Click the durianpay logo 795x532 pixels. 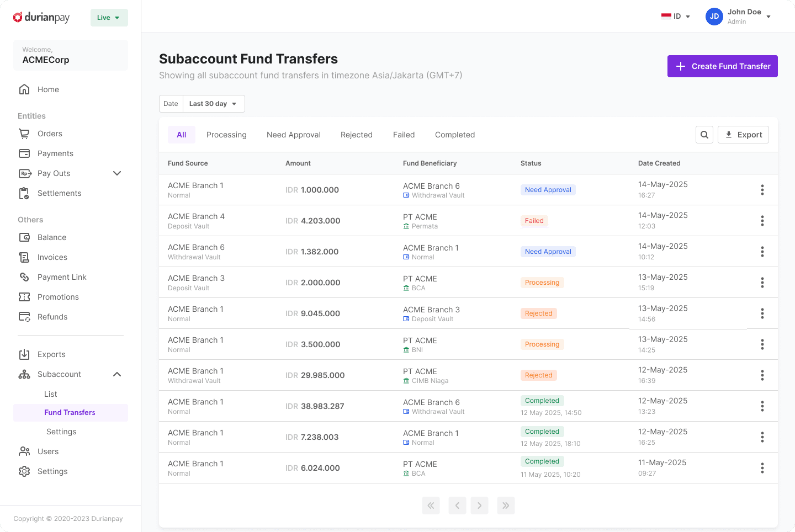tap(41, 18)
